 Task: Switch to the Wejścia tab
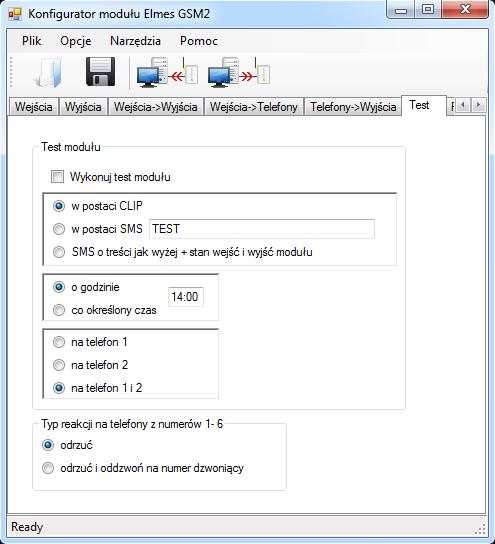coord(34,107)
